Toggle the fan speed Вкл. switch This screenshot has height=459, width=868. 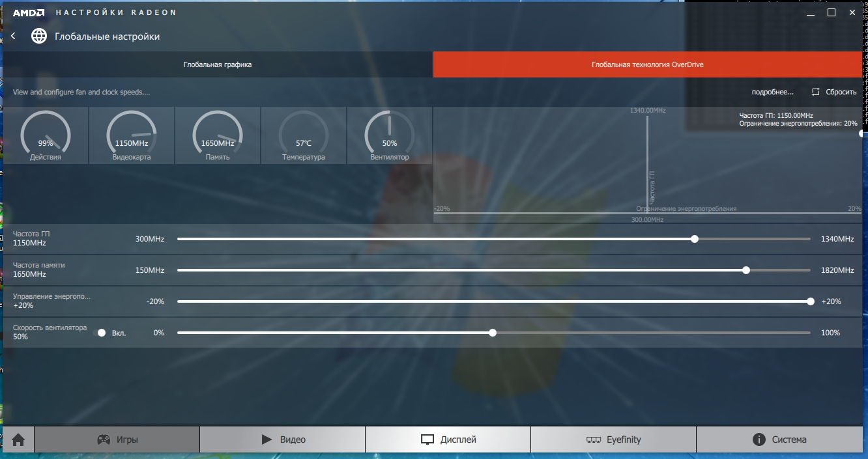point(102,333)
